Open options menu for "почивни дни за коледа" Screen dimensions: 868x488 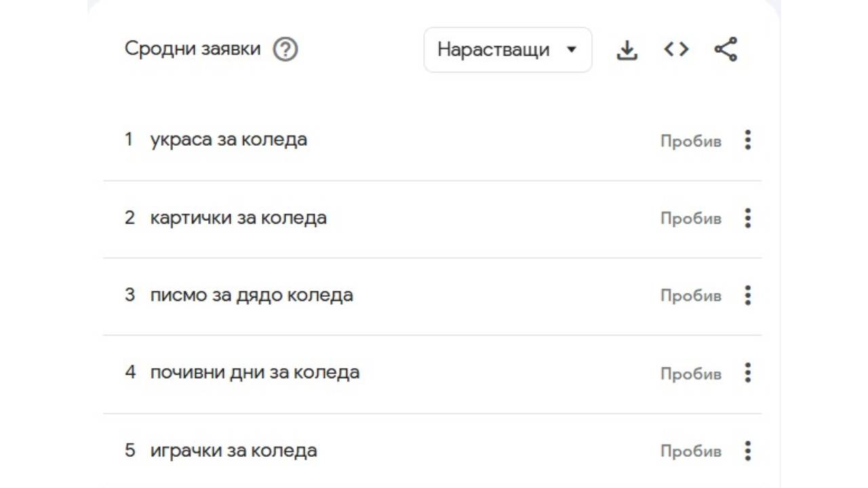tap(747, 373)
